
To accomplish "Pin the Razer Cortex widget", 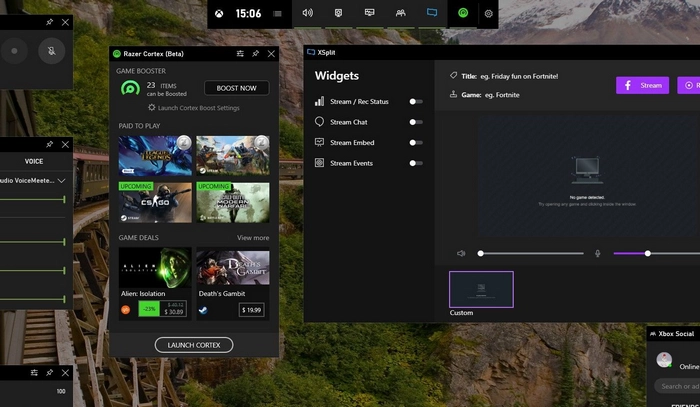I will tap(255, 54).
